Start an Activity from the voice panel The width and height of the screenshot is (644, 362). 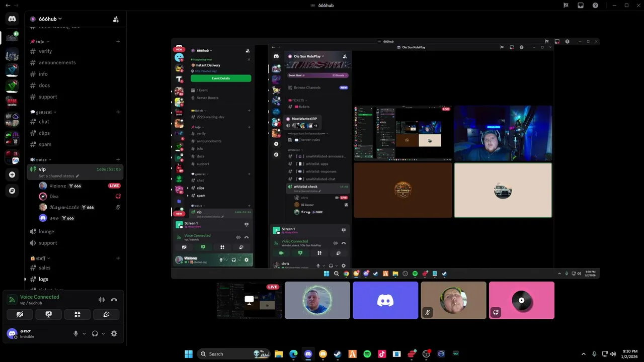pyautogui.click(x=77, y=314)
